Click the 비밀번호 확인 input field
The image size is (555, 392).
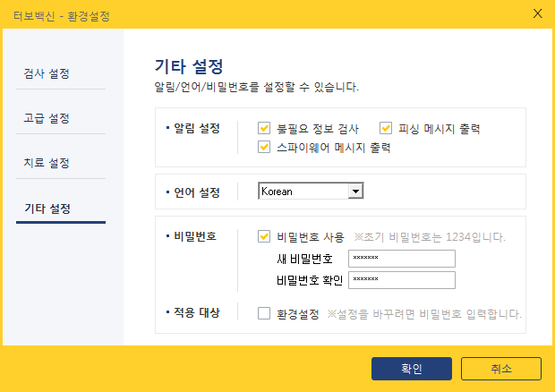pyautogui.click(x=402, y=280)
